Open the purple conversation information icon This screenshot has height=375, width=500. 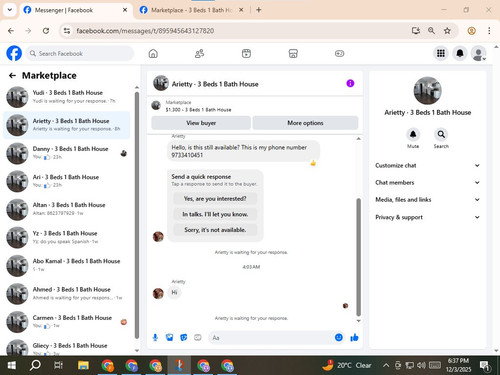click(x=350, y=83)
